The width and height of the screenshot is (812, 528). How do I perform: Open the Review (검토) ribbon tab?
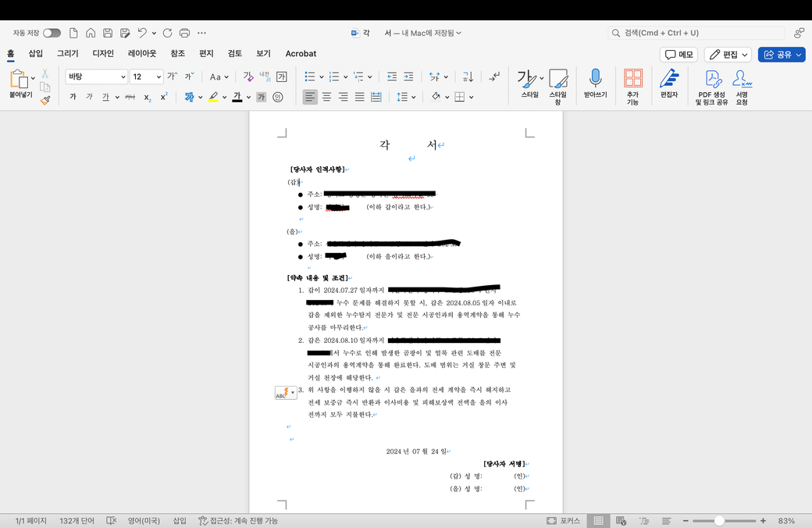point(234,54)
